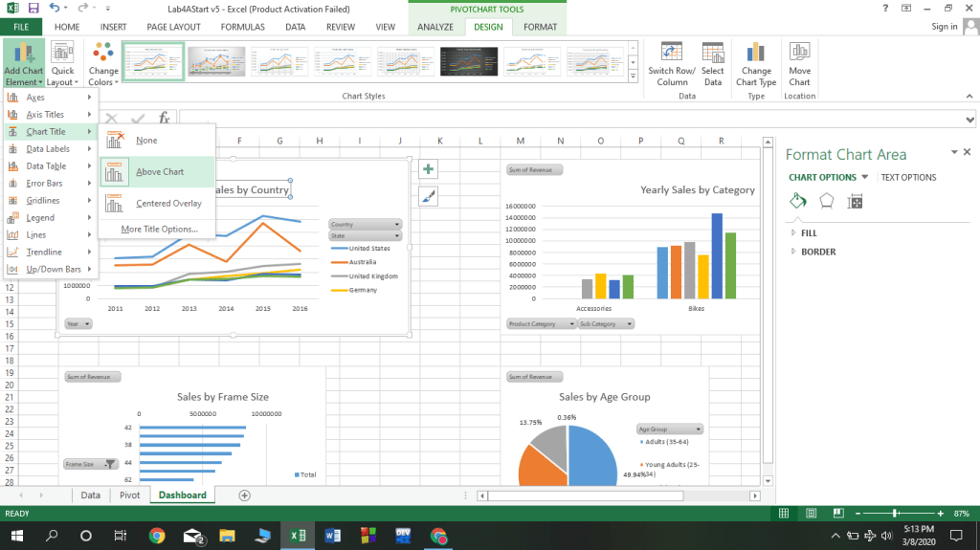Click the green plus Chart Elements button
This screenshot has width=980, height=550.
(428, 169)
